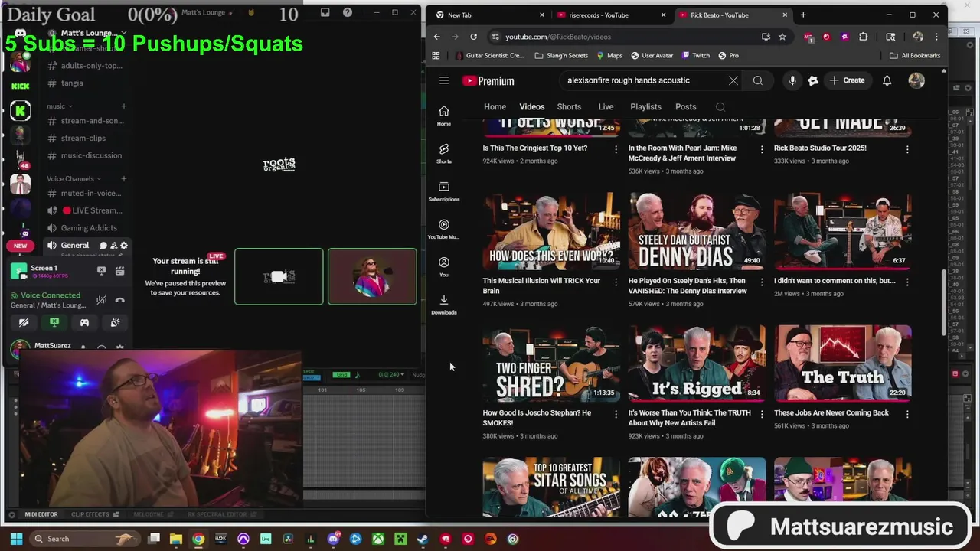Image resolution: width=980 pixels, height=551 pixels.
Task: Open Guitar Scientist bookmark
Action: point(489,56)
